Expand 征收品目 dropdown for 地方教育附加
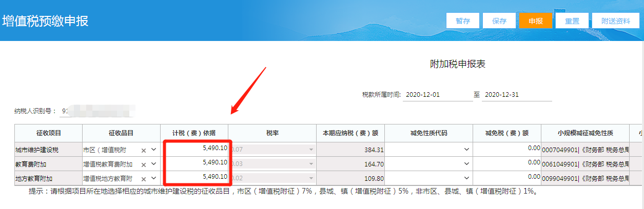644x209 pixels. pos(153,179)
